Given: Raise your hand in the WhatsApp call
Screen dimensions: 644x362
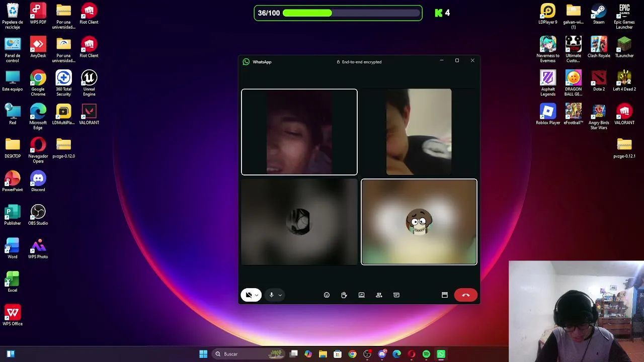Looking at the screenshot, I should 344,295.
